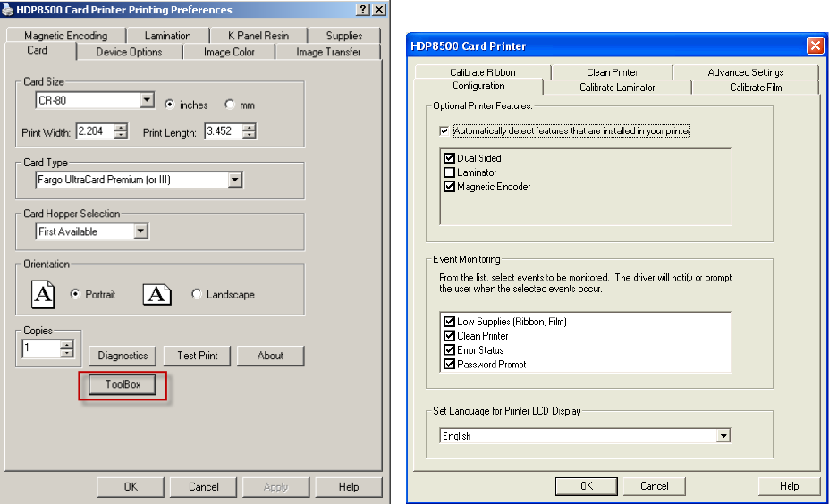Open the Card Type dropdown
The height and width of the screenshot is (504, 829).
pyautogui.click(x=235, y=181)
